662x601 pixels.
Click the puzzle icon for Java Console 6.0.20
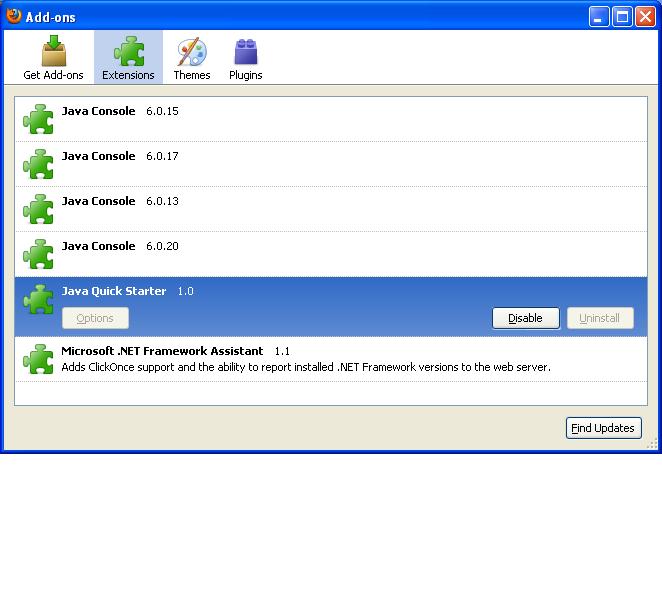coord(38,254)
